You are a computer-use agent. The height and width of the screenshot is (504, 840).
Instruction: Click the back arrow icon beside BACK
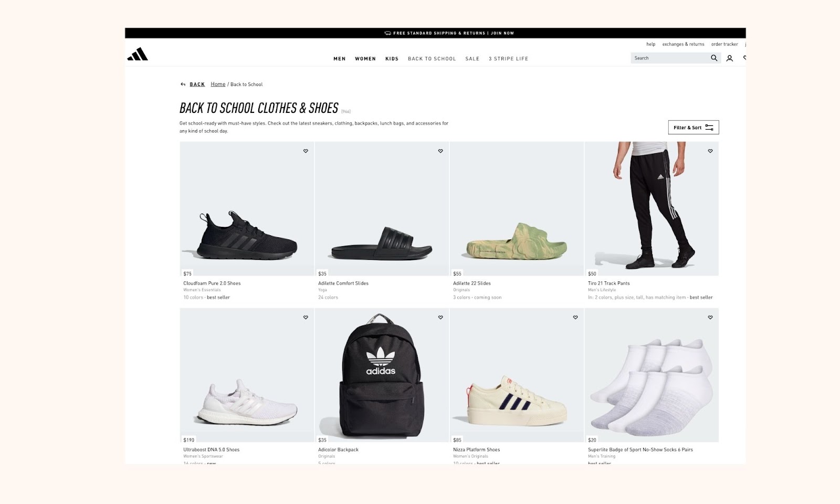click(183, 84)
